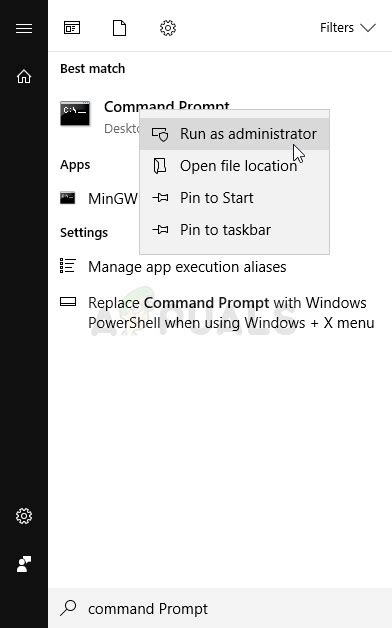Choose Run as administrator
Screen dimensions: 392x628
coord(234,134)
